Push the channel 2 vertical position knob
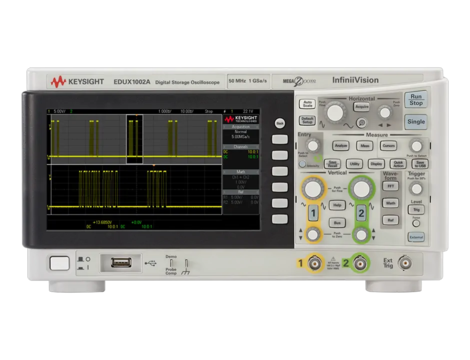The image size is (470, 360). (x=361, y=235)
